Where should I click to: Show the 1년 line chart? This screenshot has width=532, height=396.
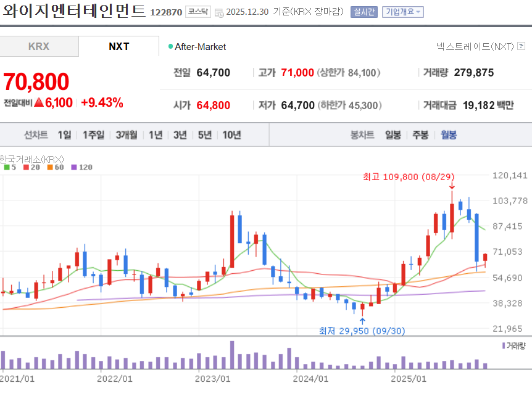click(x=156, y=135)
